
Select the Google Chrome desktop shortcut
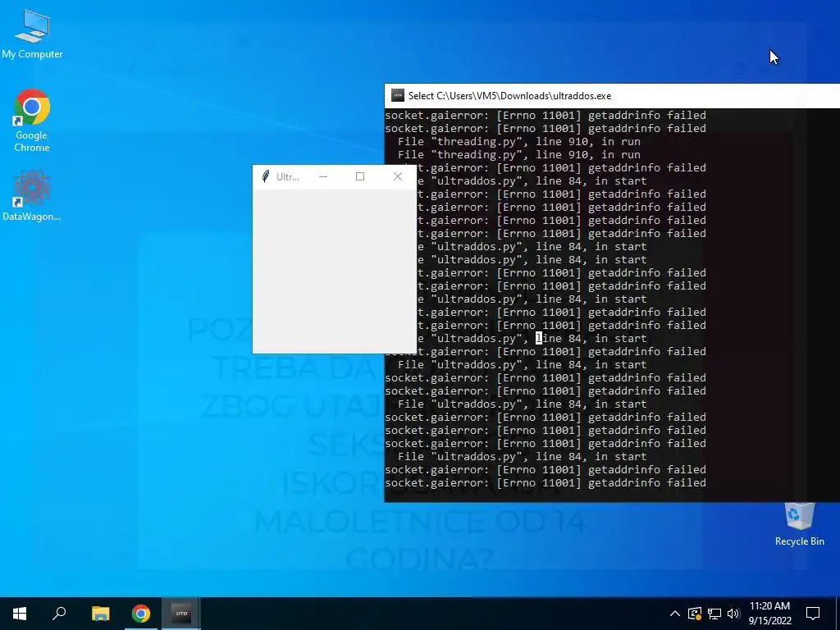coord(32,121)
